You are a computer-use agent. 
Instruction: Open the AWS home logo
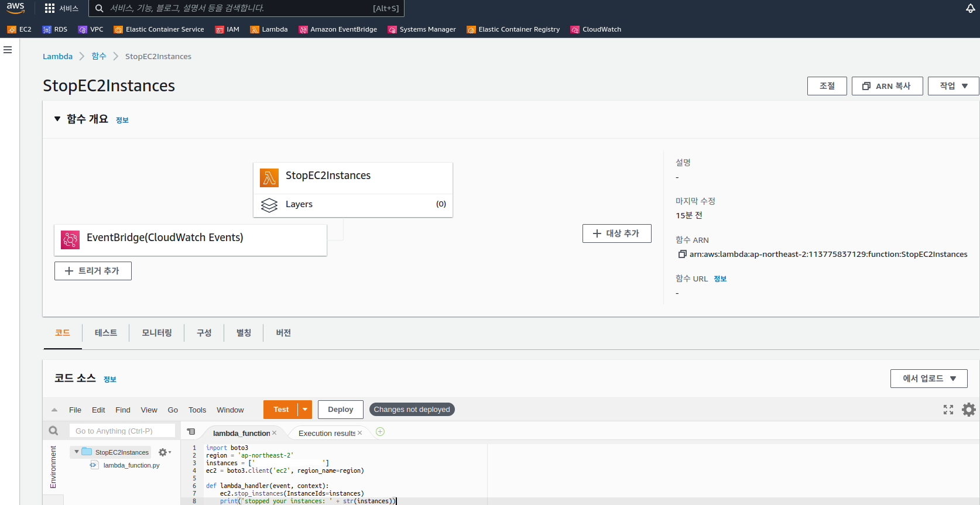[x=16, y=8]
